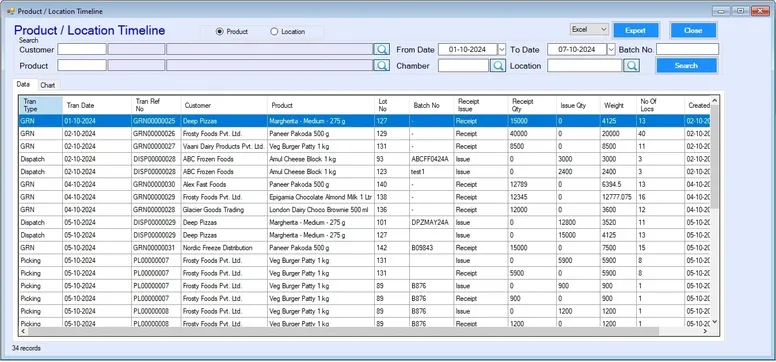This screenshot has height=362, width=776.
Task: Click the grid scroll right arrow
Action: 705,331
